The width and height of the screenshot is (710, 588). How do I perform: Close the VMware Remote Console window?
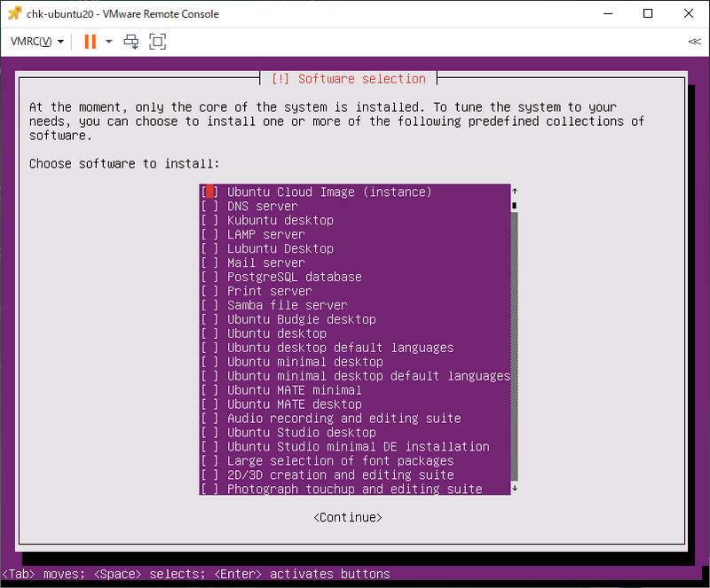689,13
